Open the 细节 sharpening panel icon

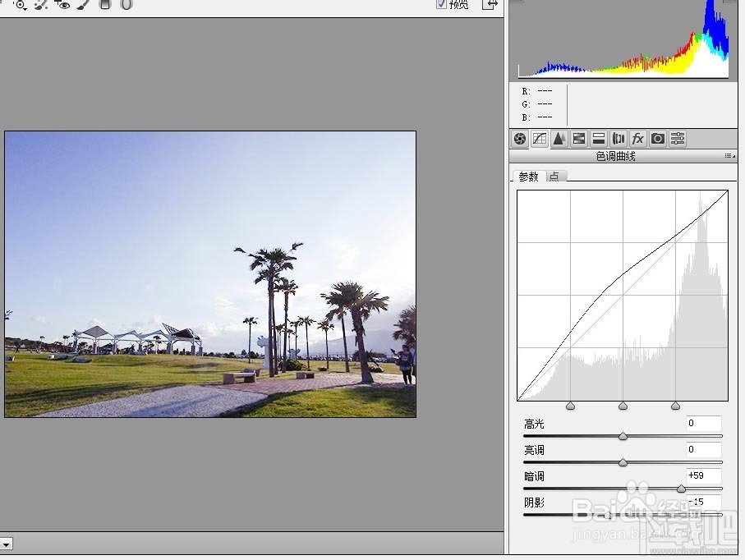click(x=559, y=138)
